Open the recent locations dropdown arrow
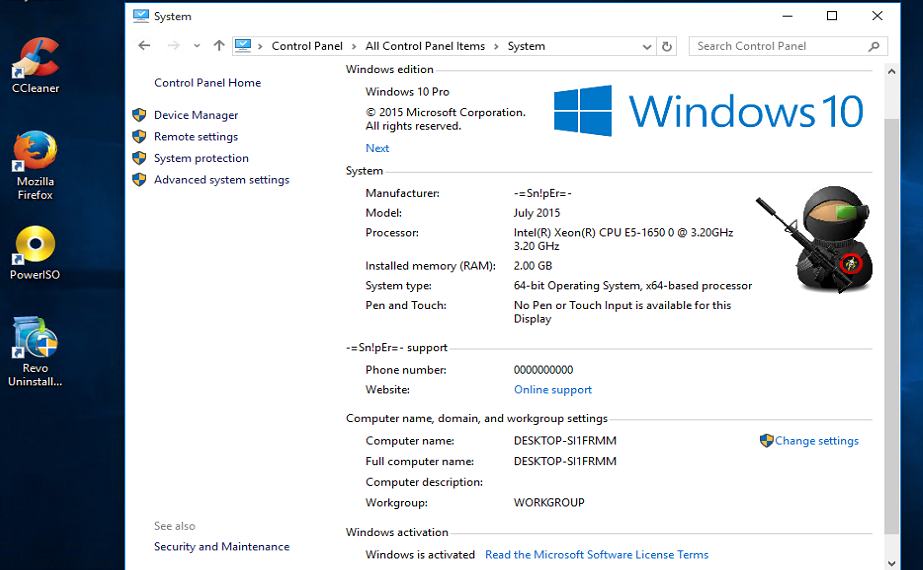923x570 pixels. [197, 46]
